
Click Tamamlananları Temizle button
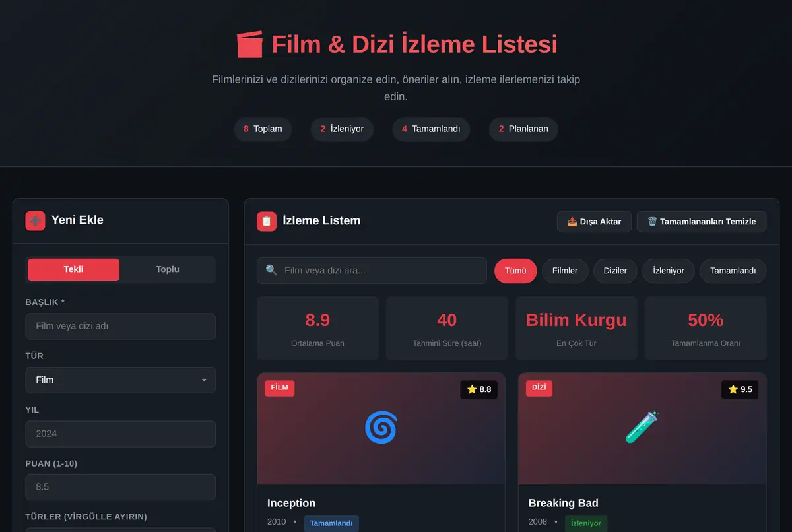[702, 222]
